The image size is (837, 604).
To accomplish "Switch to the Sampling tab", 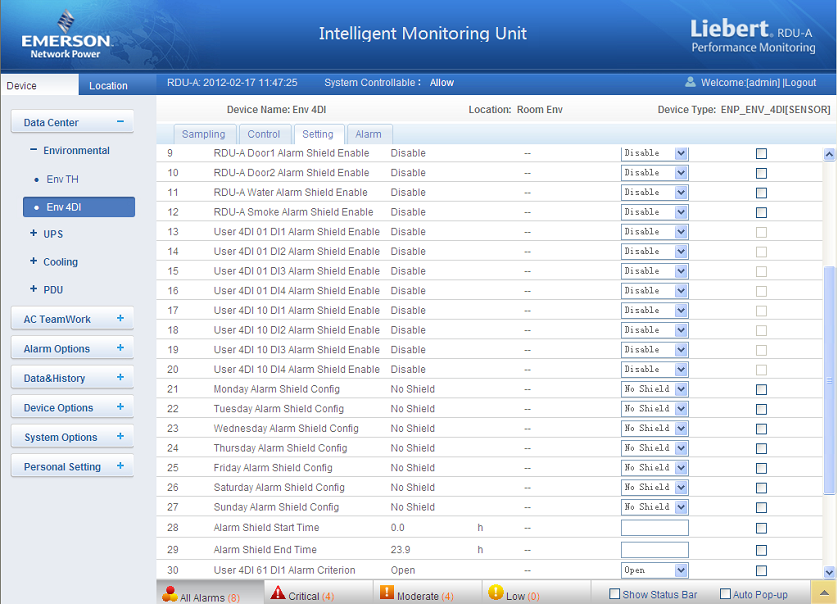I will pos(203,134).
